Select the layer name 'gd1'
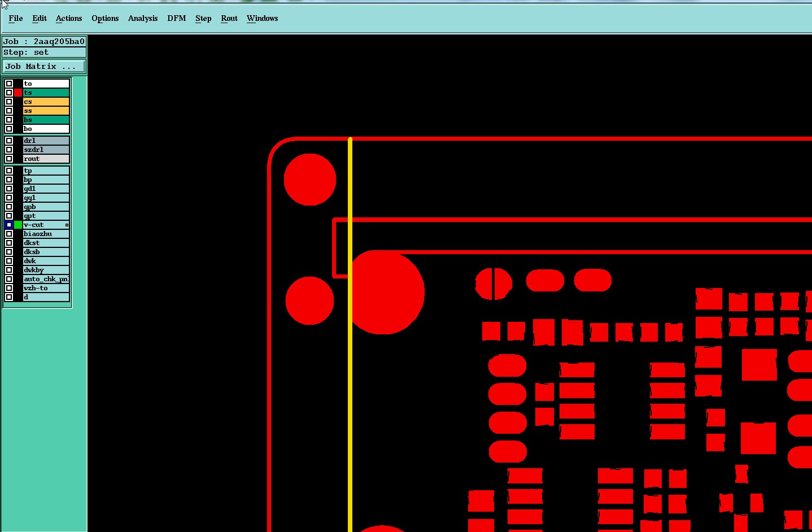 click(46, 189)
